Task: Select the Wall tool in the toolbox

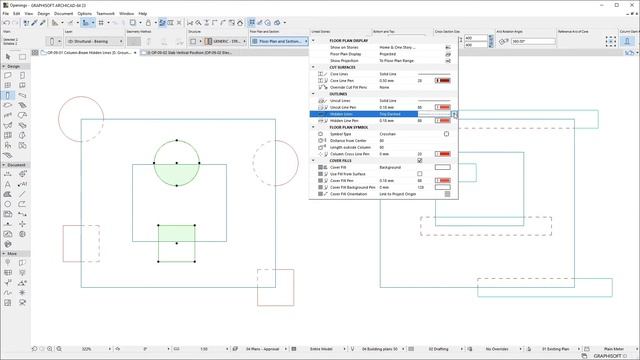Action: click(x=8, y=76)
